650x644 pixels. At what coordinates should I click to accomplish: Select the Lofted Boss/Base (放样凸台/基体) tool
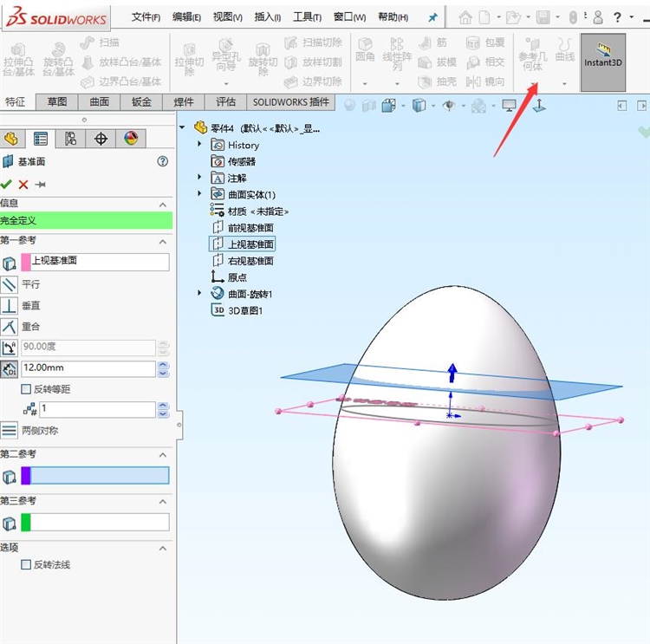pyautogui.click(x=120, y=62)
